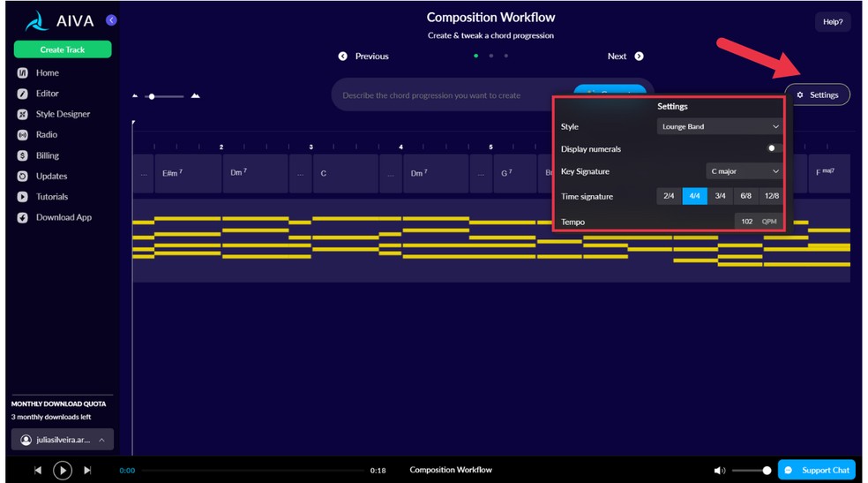Select 6/8 time signature

[x=745, y=196]
